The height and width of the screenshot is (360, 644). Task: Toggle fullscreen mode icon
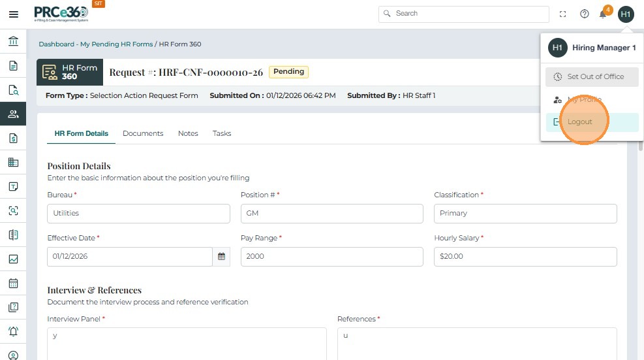(563, 14)
